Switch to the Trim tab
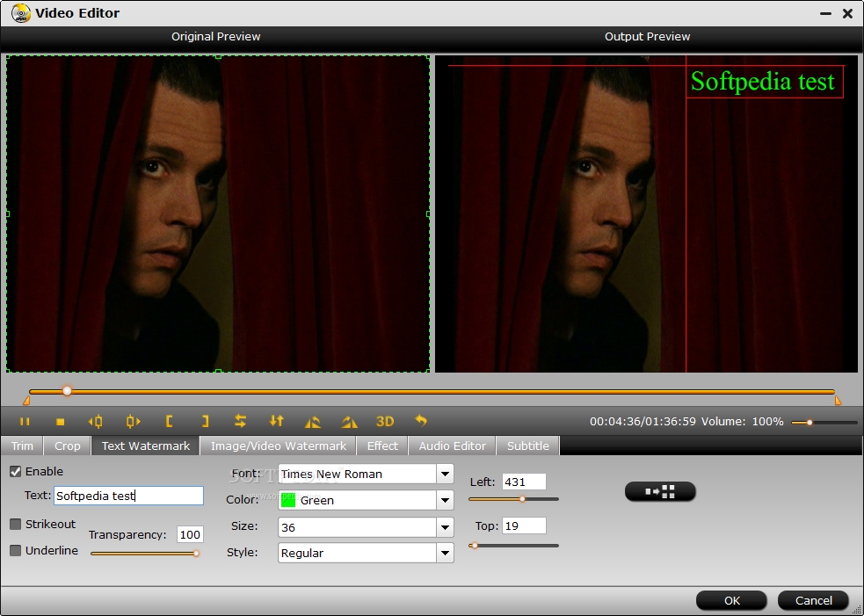The width and height of the screenshot is (864, 616). click(23, 446)
